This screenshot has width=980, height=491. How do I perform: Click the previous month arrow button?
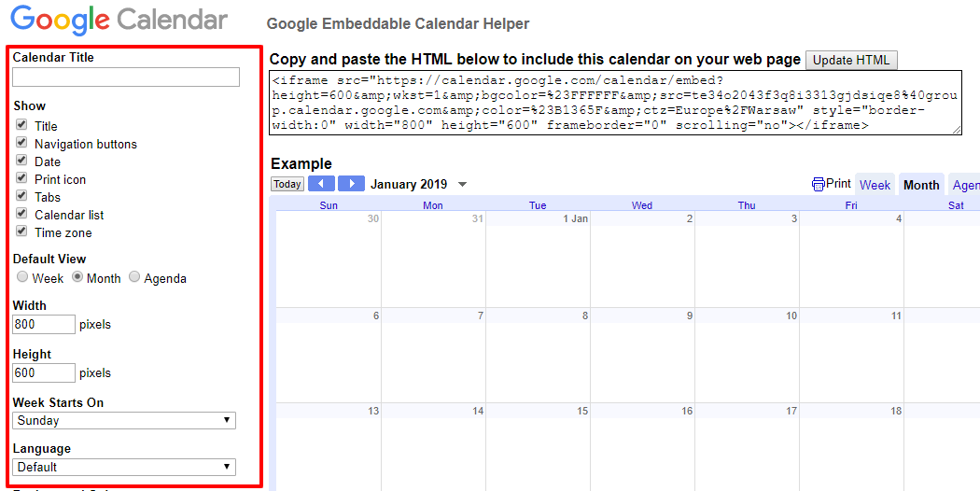[x=321, y=184]
